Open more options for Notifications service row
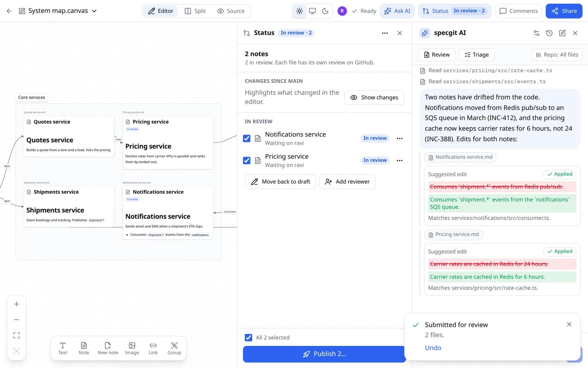Screen dimensions: 588x368 coord(399,138)
